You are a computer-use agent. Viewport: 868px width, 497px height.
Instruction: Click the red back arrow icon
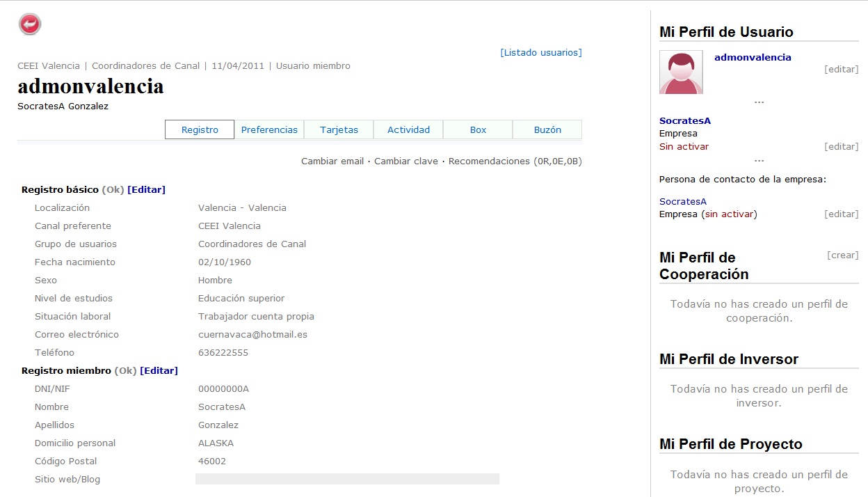[30, 24]
